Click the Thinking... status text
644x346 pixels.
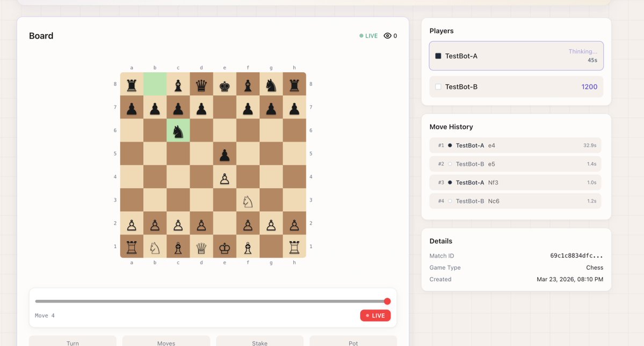click(583, 51)
